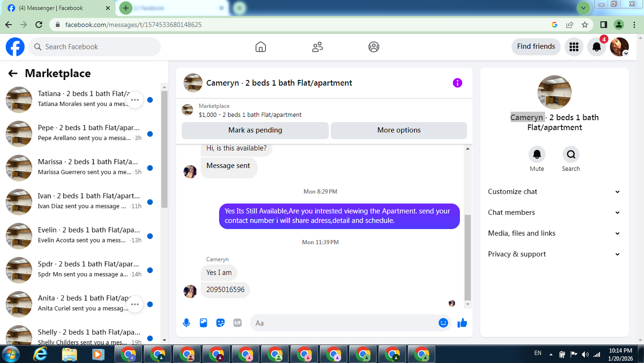Click the chat messages scrollbar thumb
Viewport: 644px width, 363px height.
pyautogui.click(x=468, y=257)
